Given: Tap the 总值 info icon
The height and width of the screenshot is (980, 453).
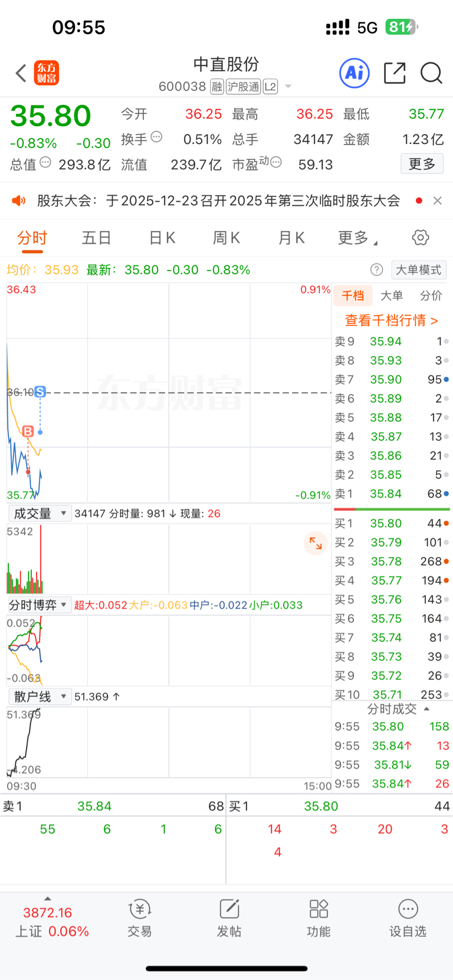Looking at the screenshot, I should click(x=45, y=162).
